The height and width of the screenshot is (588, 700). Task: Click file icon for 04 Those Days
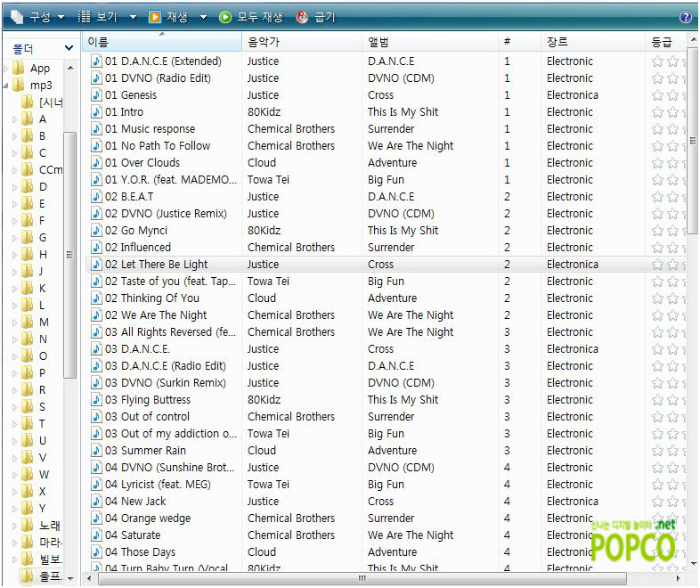[x=96, y=551]
